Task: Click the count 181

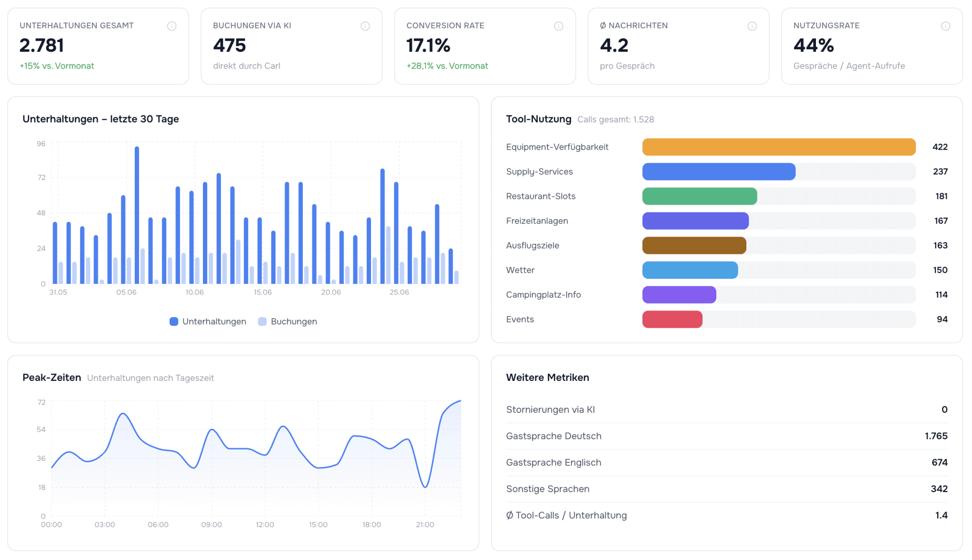Action: 941,196
